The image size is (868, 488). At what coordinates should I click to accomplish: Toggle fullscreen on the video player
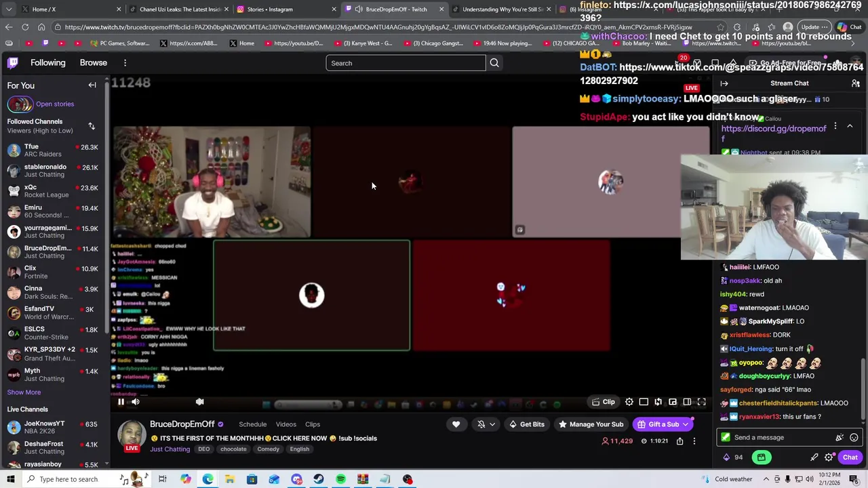[702, 402]
